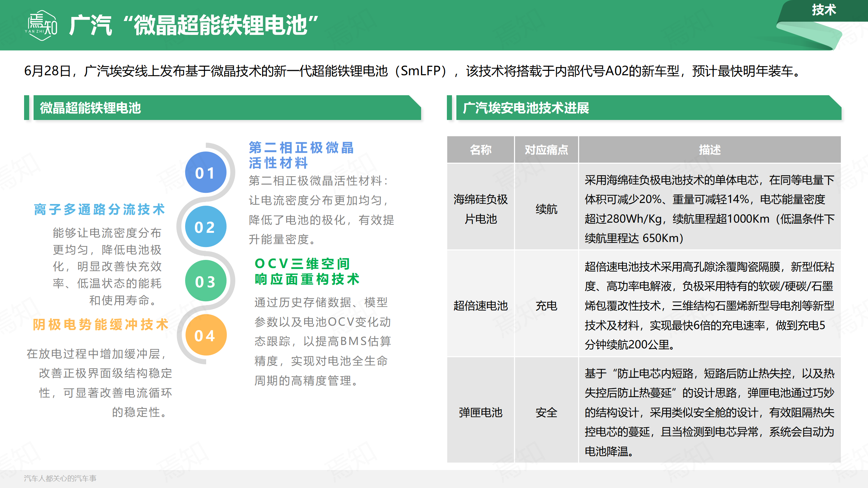Click the heading OCV三维空间响应面重构技术
868x488 pixels.
point(307,271)
